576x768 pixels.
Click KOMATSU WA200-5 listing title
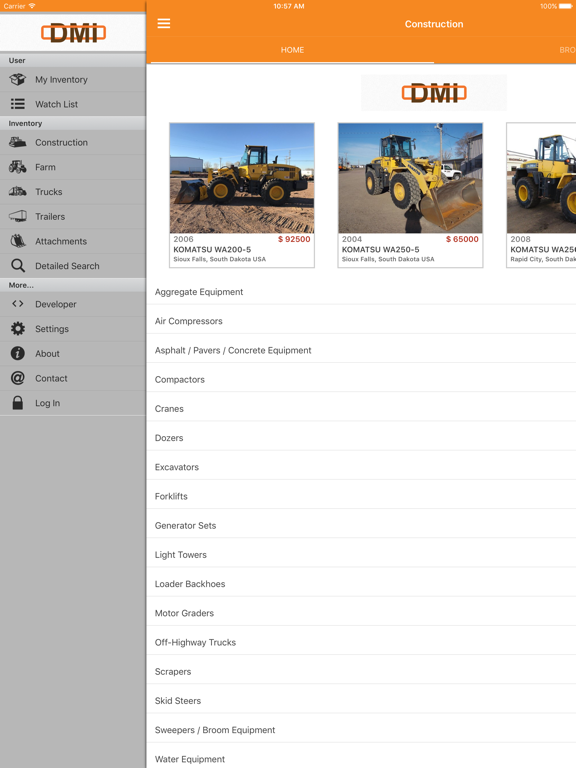point(212,249)
